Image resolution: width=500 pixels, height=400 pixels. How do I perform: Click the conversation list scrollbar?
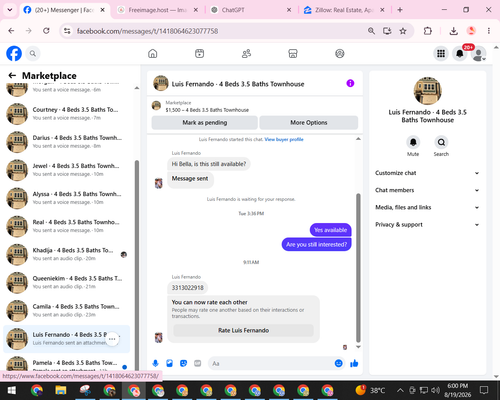click(x=137, y=265)
